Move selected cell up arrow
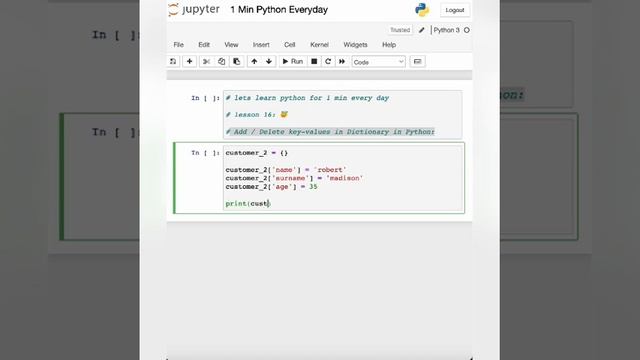 pyautogui.click(x=254, y=62)
